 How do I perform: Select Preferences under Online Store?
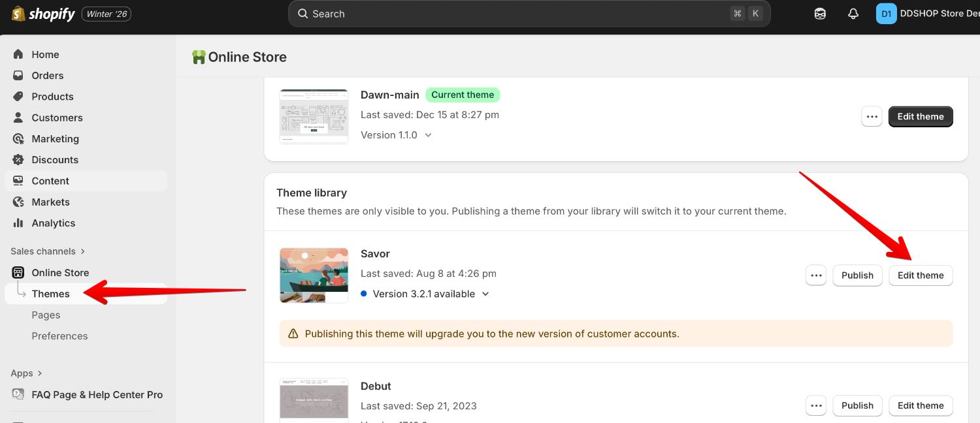click(x=59, y=336)
